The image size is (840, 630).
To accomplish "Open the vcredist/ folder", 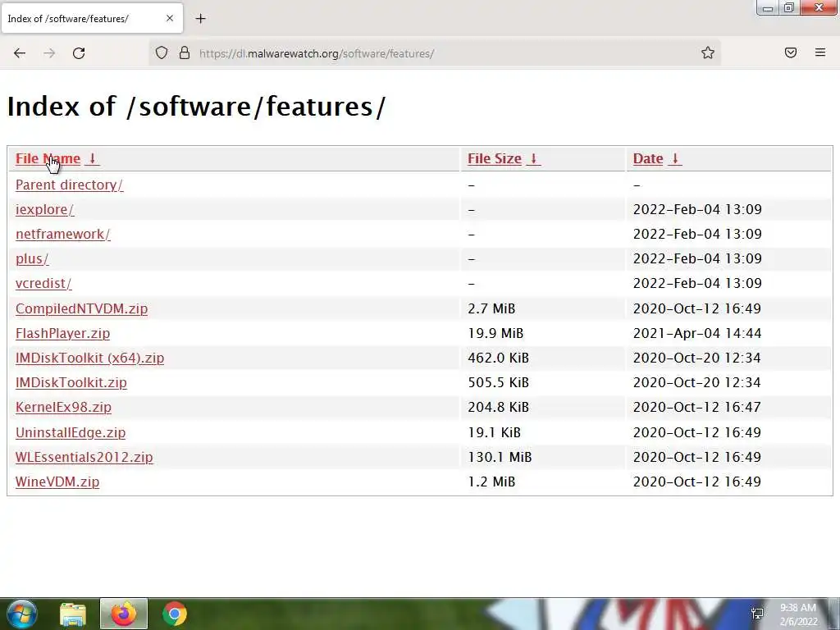I will [43, 283].
